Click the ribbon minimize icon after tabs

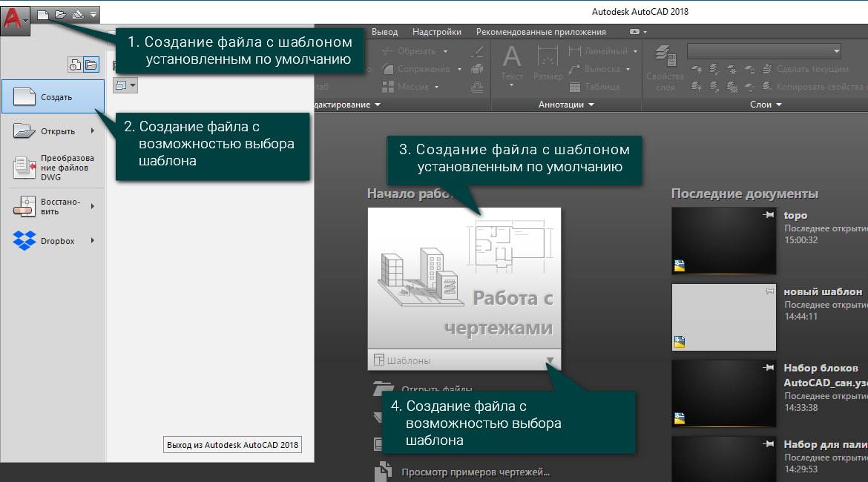point(635,32)
